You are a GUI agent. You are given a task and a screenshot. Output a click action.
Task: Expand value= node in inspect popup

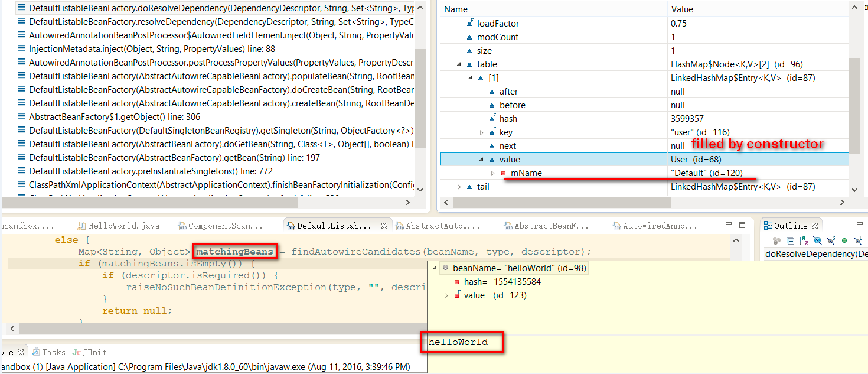coord(446,295)
